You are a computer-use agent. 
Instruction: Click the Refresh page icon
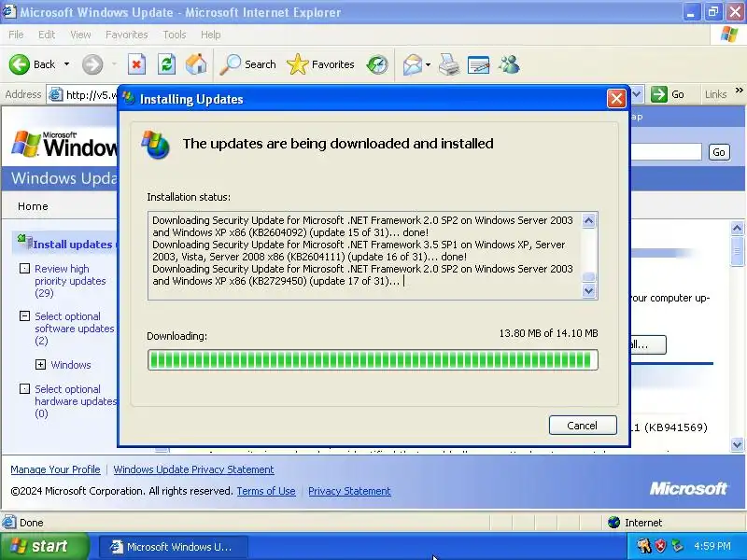pyautogui.click(x=167, y=64)
